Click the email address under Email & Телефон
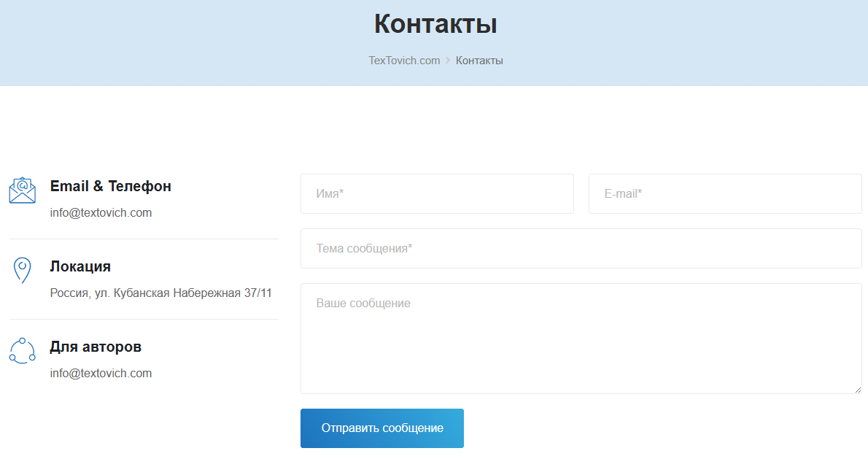This screenshot has width=868, height=459. [101, 213]
